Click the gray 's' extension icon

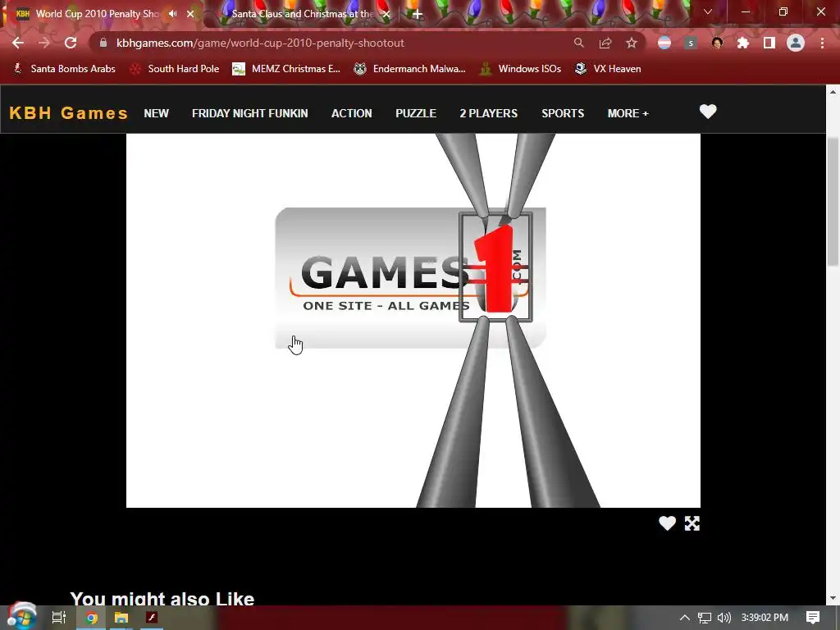691,43
